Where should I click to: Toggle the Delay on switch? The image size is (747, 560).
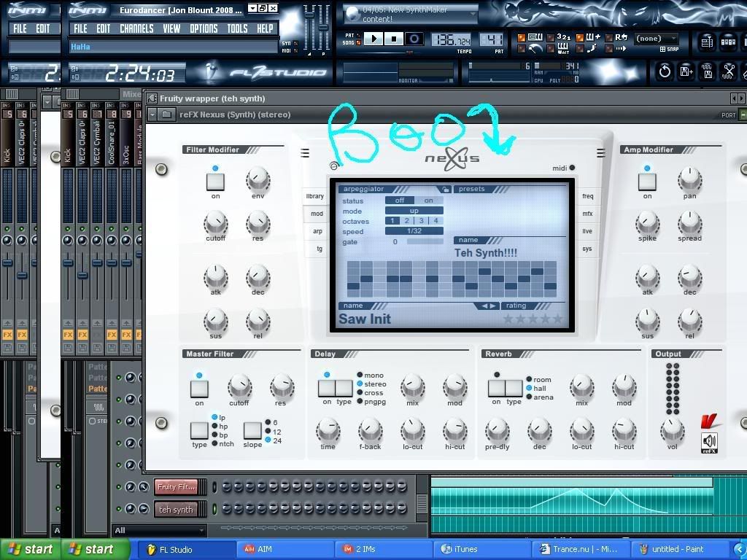(x=327, y=388)
